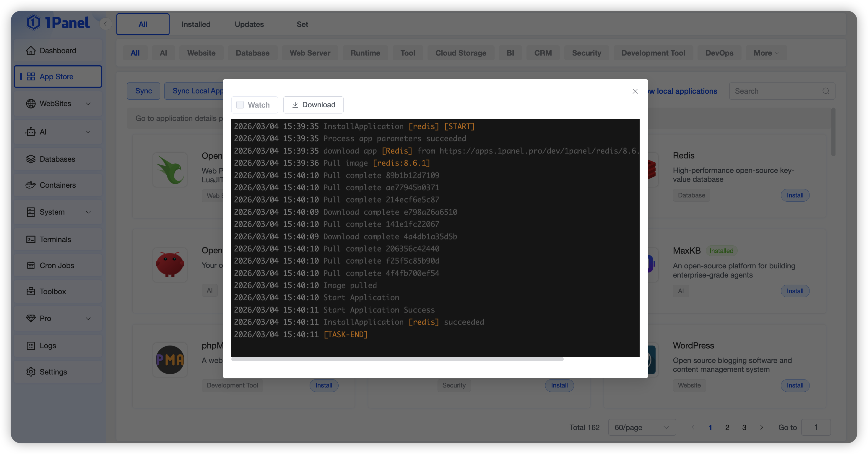Screen dimensions: 868x454
Task: Click the Containers docker icon
Action: (31, 185)
